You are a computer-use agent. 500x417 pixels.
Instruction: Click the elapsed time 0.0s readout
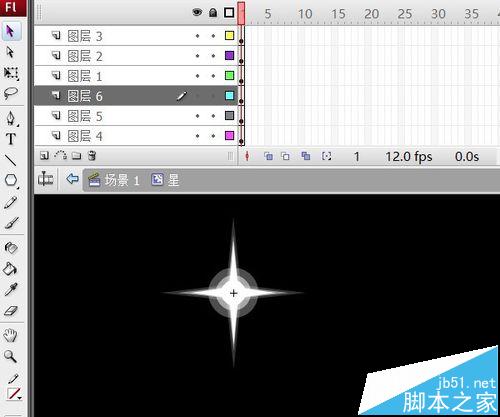(x=467, y=156)
